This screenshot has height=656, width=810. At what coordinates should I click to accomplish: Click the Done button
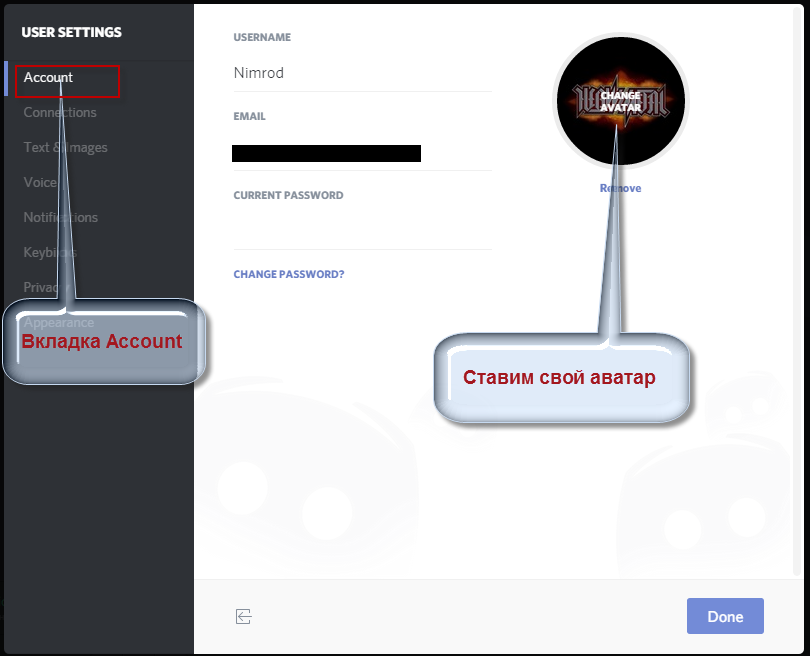coord(725,616)
